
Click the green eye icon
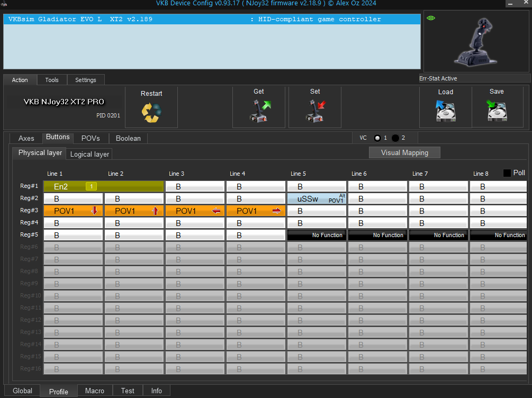431,18
